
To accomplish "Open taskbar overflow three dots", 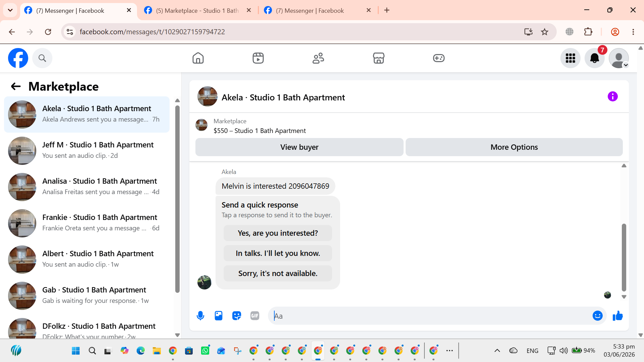I will pyautogui.click(x=450, y=351).
